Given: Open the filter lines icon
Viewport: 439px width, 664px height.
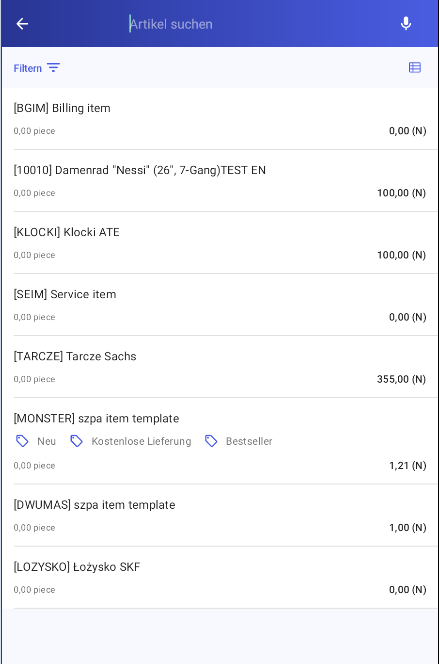Looking at the screenshot, I should click(x=53, y=68).
